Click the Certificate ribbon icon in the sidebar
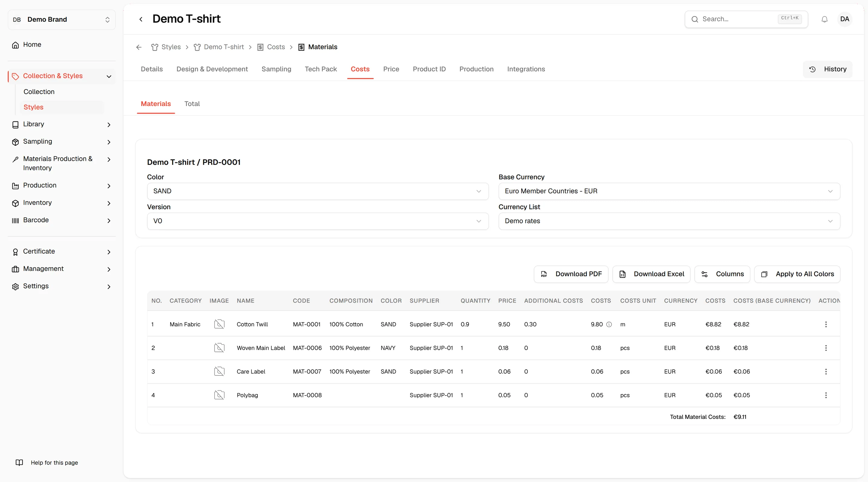 15,252
